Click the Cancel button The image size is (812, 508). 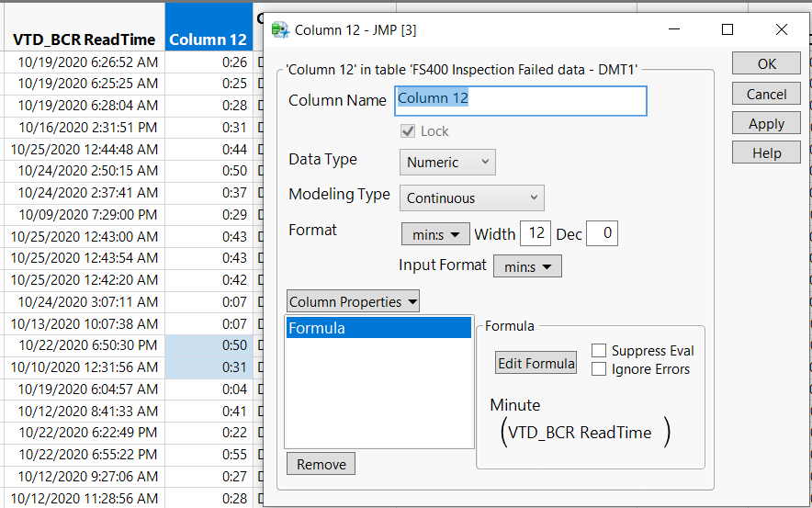point(766,94)
